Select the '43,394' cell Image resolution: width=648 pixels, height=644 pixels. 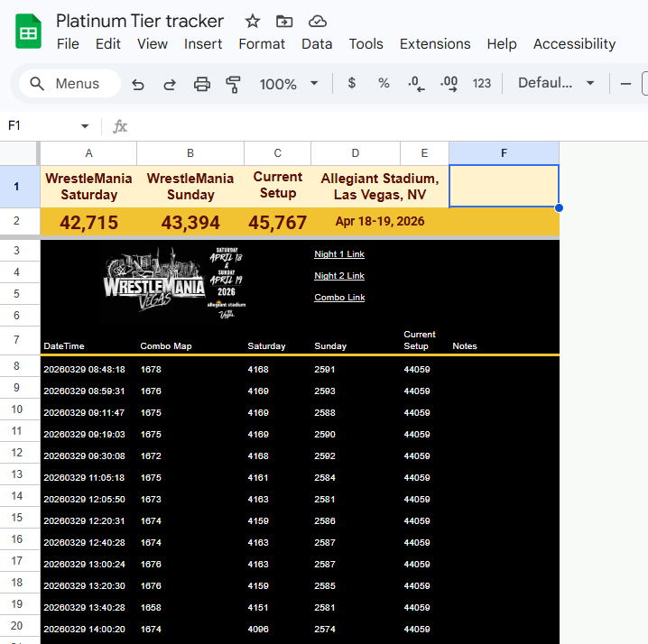(190, 222)
